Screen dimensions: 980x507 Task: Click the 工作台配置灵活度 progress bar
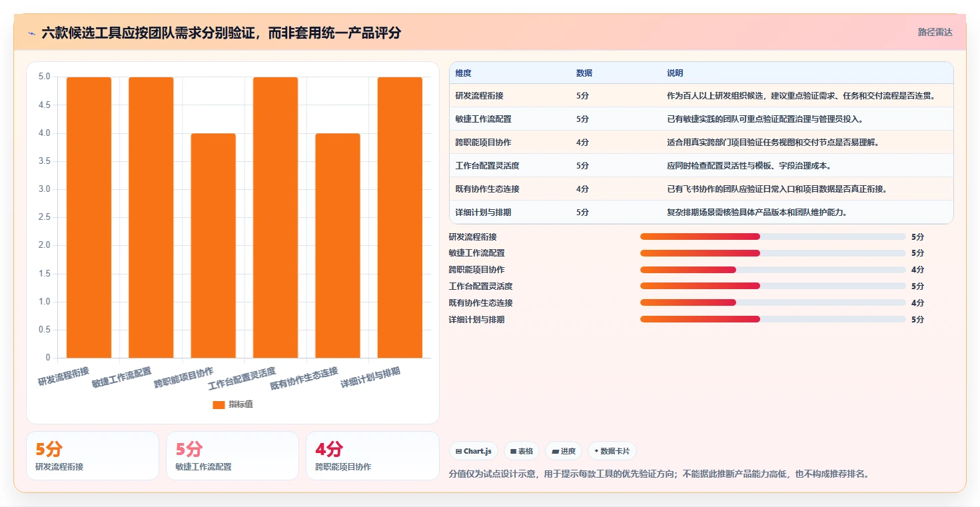[x=773, y=286]
